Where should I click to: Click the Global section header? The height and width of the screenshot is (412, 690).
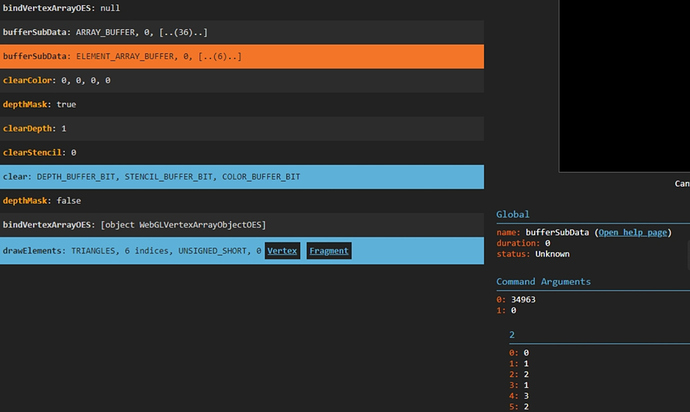tap(513, 214)
